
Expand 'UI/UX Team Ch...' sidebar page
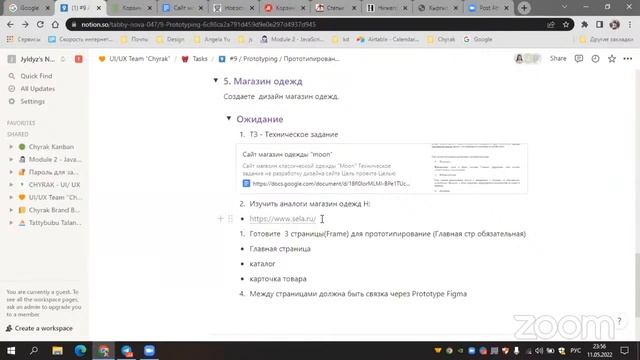[x=11, y=197]
